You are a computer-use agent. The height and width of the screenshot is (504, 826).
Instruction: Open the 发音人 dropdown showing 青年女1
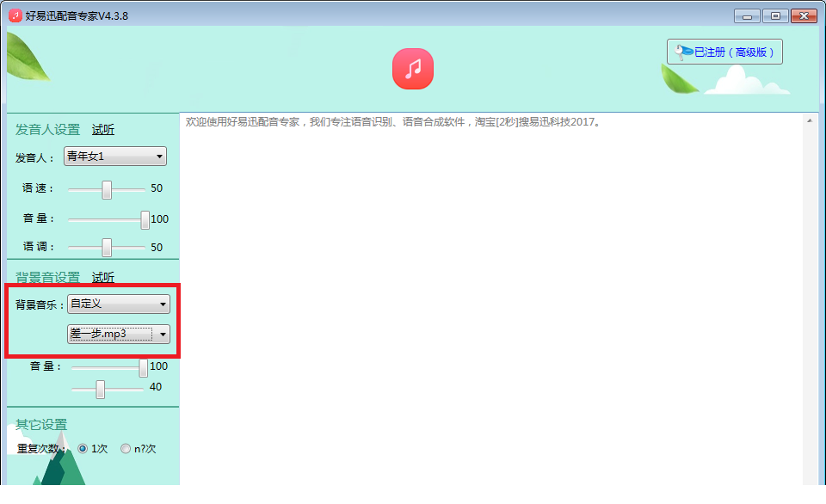(115, 157)
